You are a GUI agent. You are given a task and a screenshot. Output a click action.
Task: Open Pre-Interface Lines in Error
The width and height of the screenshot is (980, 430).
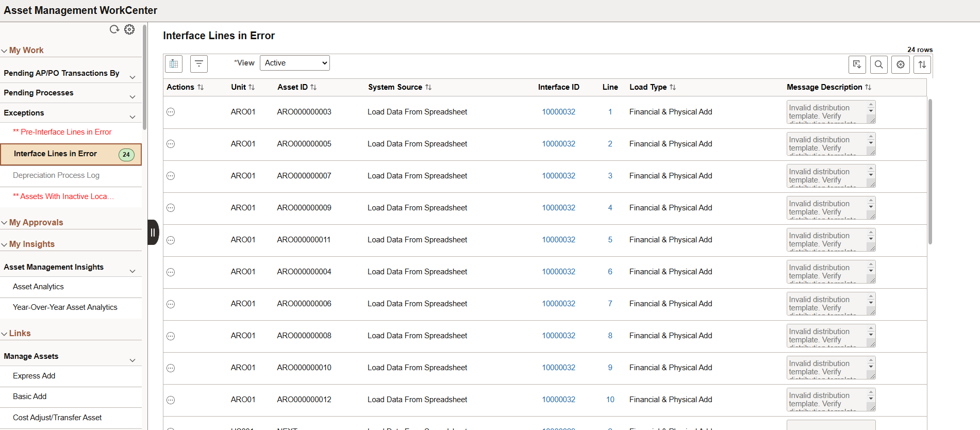coord(62,132)
